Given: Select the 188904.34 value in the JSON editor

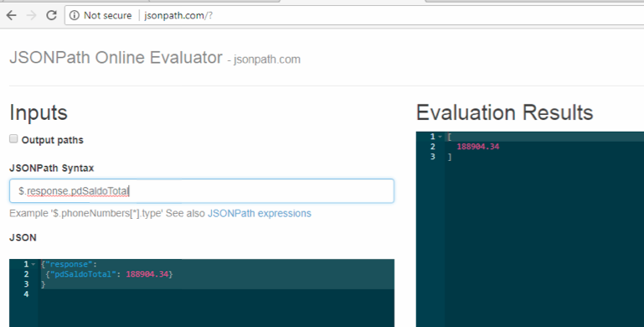Looking at the screenshot, I should coord(147,274).
